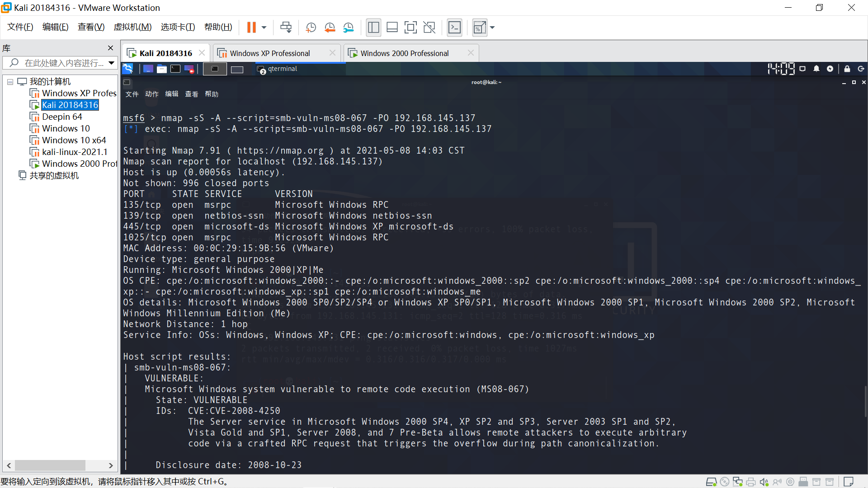Open the library search filter dropdown
The image size is (868, 488).
[x=111, y=63]
